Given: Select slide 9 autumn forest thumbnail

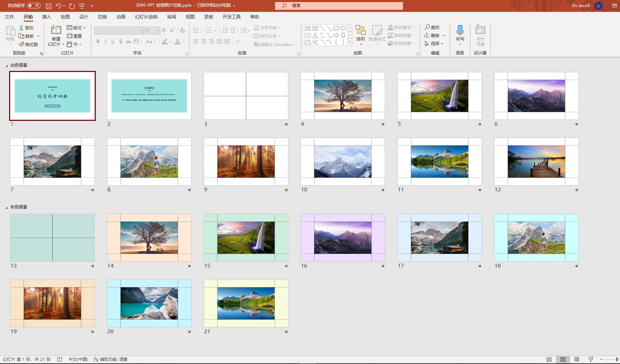Looking at the screenshot, I should click(x=246, y=161).
